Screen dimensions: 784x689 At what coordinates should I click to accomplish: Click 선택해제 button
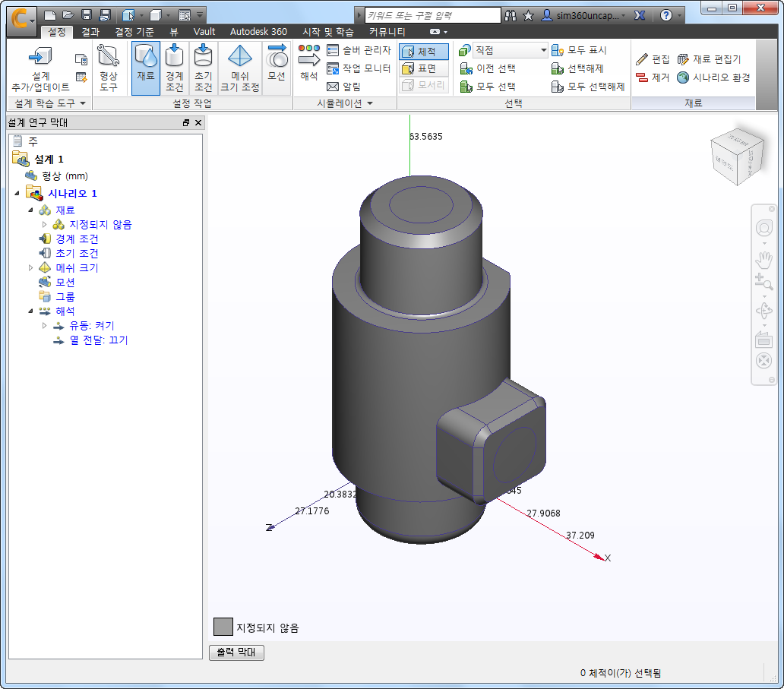pos(577,68)
